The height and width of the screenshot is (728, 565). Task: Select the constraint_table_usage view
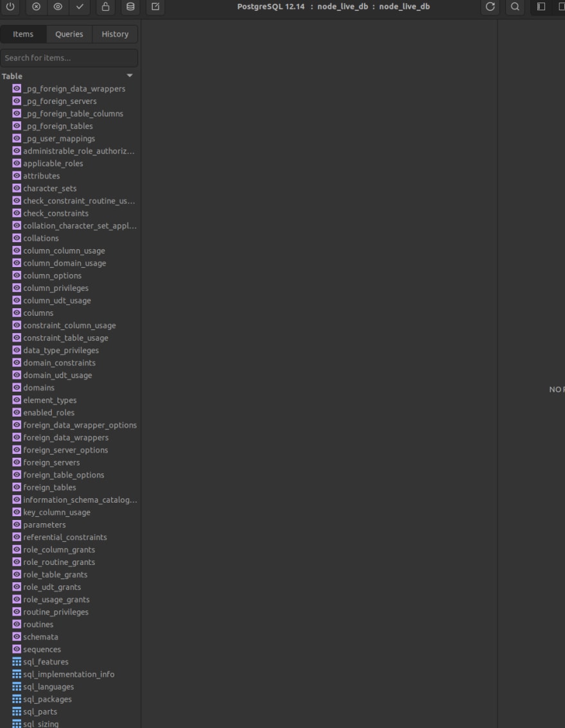(x=66, y=338)
